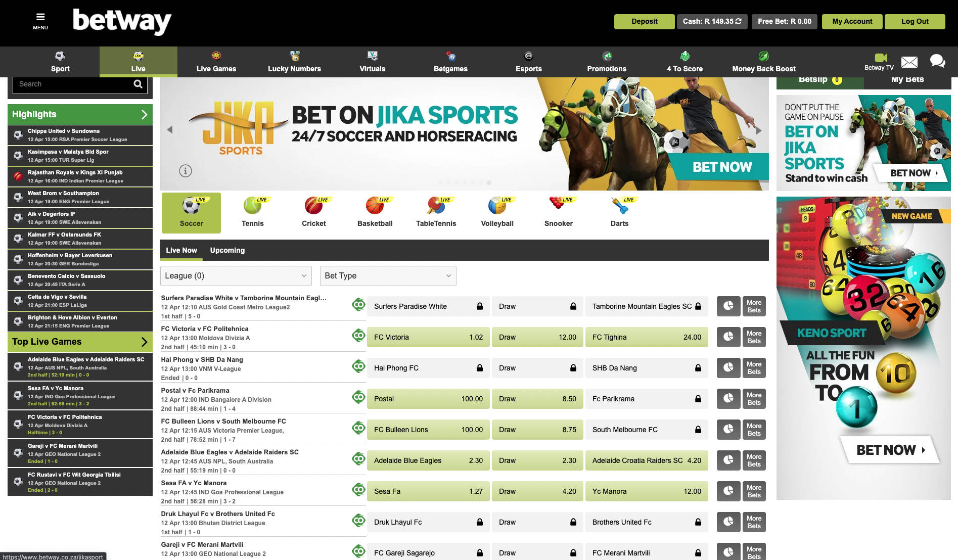Viewport: 958px width, 560px height.
Task: Click the Deposit button
Action: 645,21
